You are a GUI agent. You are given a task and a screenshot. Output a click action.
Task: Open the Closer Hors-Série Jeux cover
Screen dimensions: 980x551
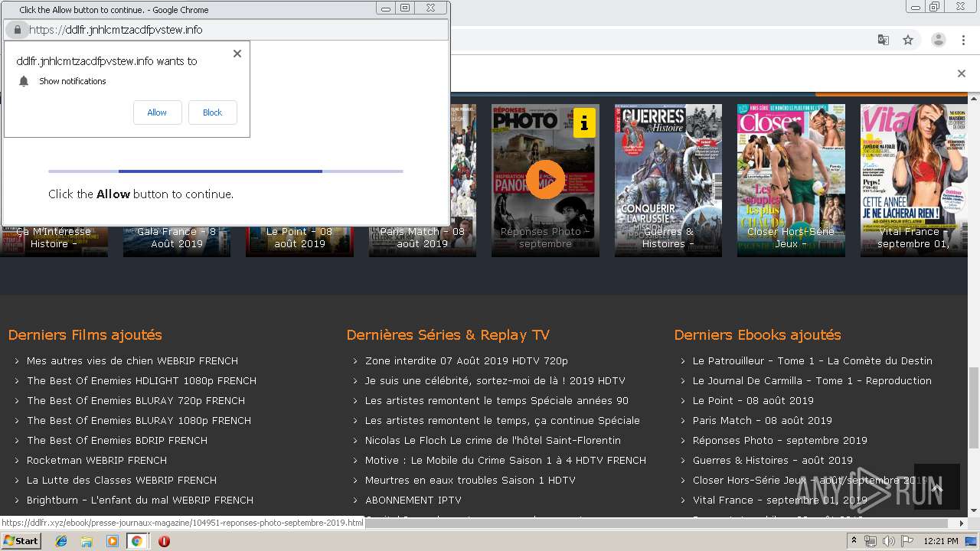(791, 181)
